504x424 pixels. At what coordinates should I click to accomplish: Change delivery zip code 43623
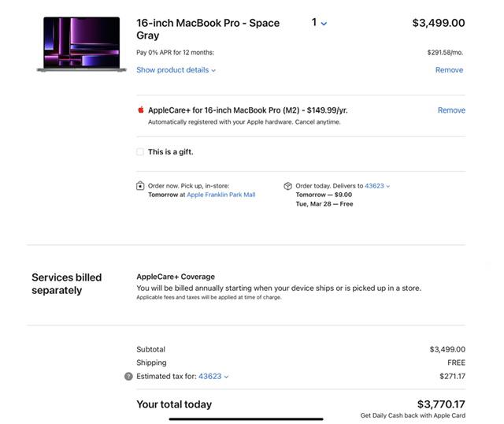(377, 186)
